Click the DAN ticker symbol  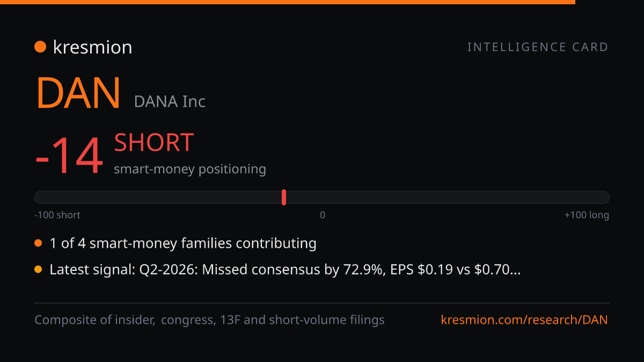[x=78, y=94]
